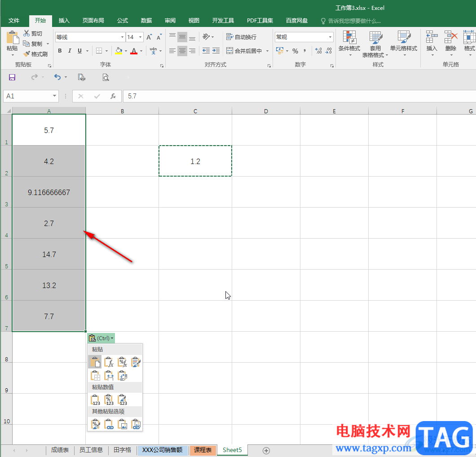Open the Conditional Formatting (条件格式) menu

click(x=349, y=44)
